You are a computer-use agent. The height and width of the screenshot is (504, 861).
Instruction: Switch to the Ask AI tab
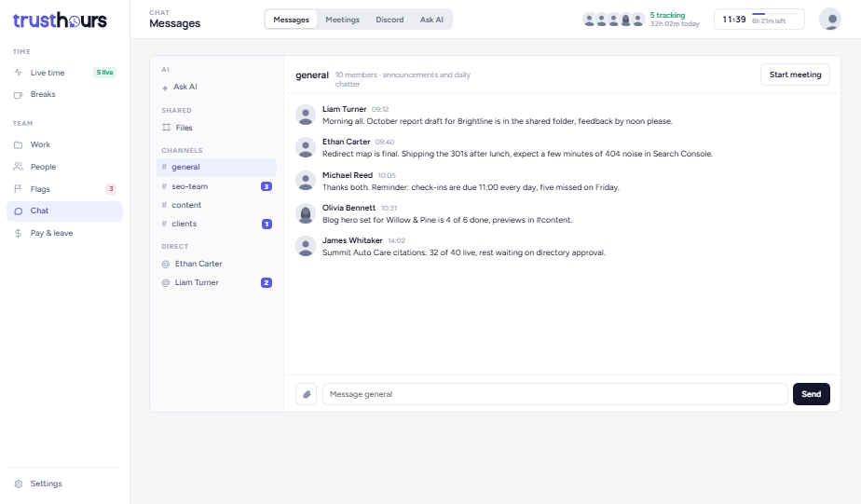pos(431,20)
